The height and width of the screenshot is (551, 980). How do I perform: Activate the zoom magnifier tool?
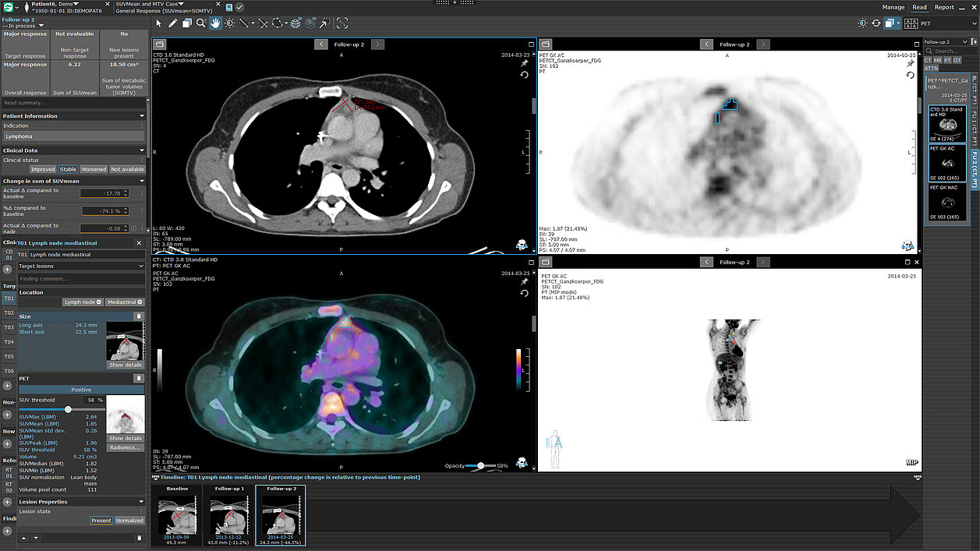[200, 23]
